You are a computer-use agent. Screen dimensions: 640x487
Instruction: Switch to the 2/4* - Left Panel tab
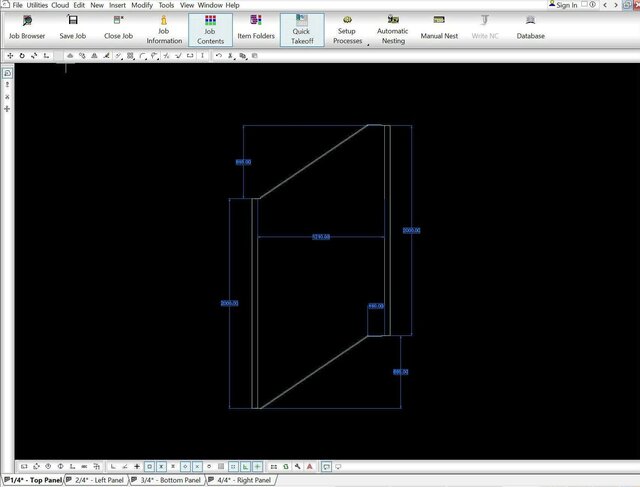[98, 480]
